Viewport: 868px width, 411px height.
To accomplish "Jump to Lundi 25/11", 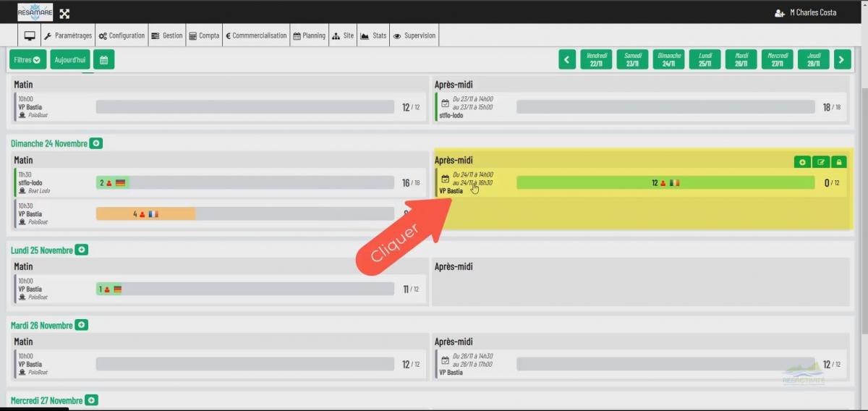I will (705, 59).
